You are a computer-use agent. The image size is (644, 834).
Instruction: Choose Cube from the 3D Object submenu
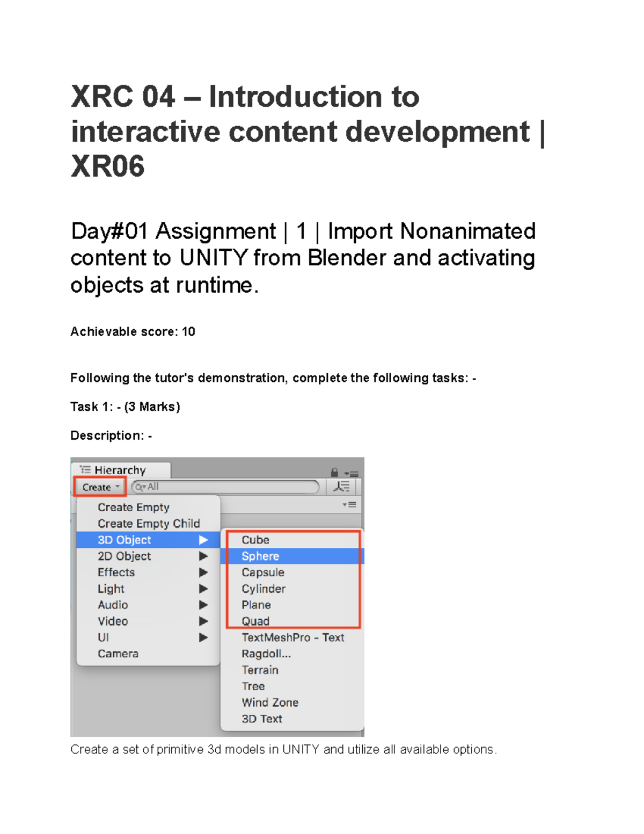255,540
